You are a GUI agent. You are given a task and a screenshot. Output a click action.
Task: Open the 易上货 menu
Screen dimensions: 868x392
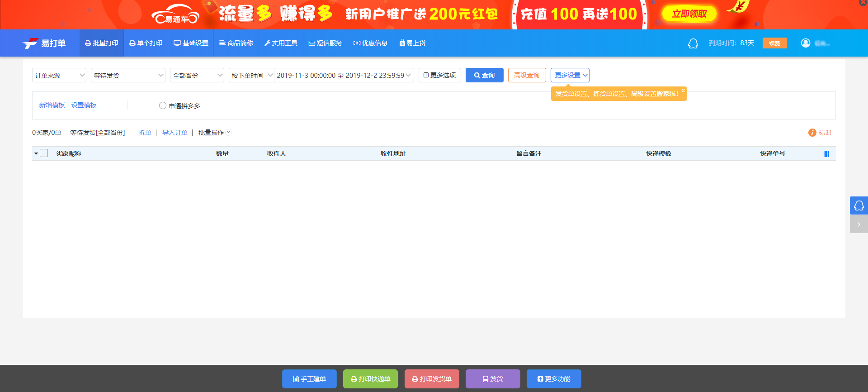(412, 43)
